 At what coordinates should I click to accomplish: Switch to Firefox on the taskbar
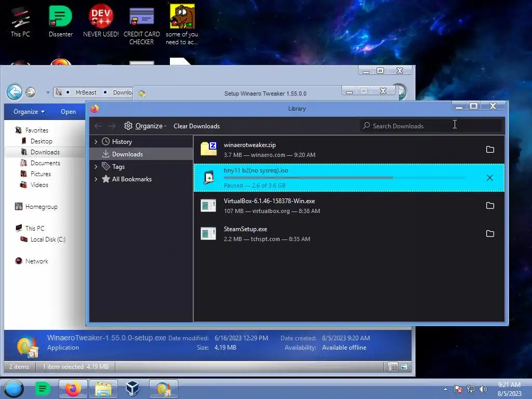73,389
